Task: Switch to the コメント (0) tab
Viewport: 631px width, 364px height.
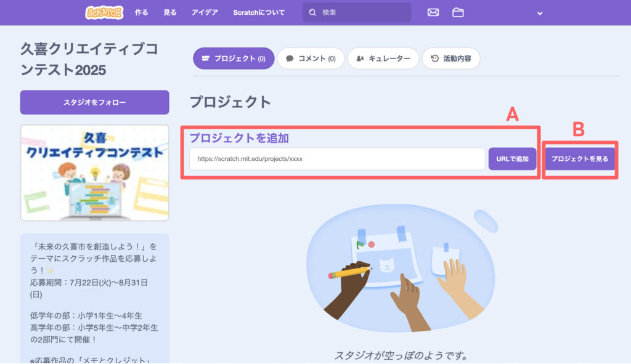Action: 311,59
